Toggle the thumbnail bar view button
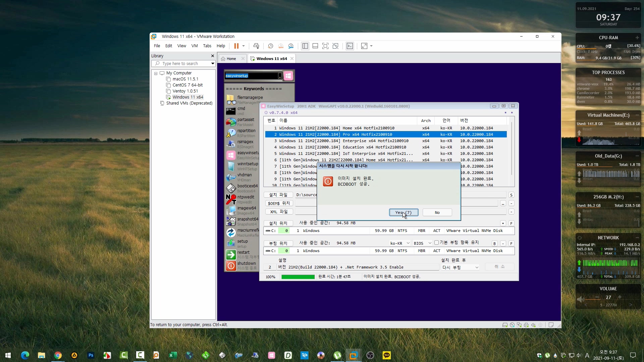This screenshot has width=644, height=362. point(315,46)
